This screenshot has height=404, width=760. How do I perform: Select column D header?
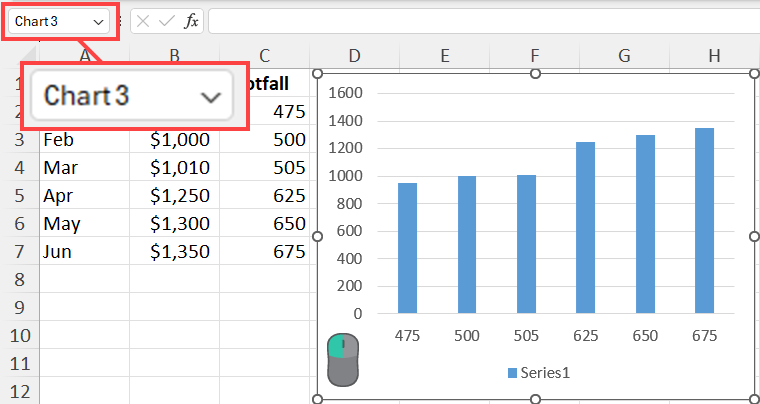[x=354, y=56]
